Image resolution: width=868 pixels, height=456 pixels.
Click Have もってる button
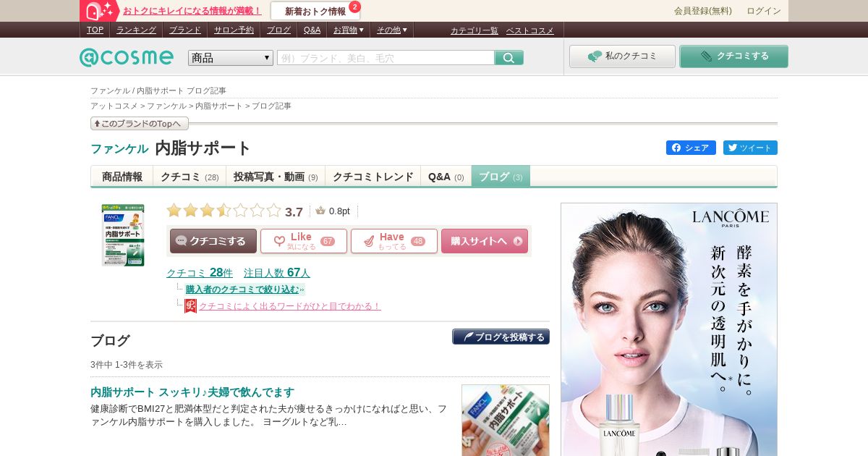[394, 241]
